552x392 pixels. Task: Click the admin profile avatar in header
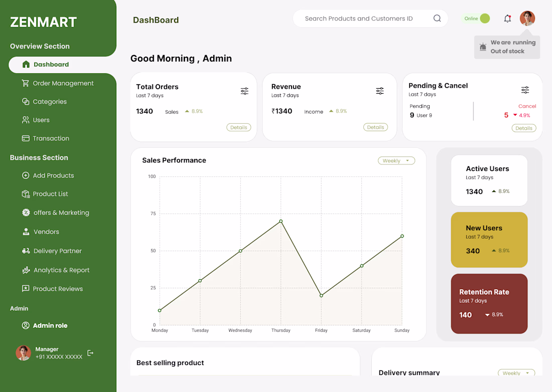(x=527, y=18)
